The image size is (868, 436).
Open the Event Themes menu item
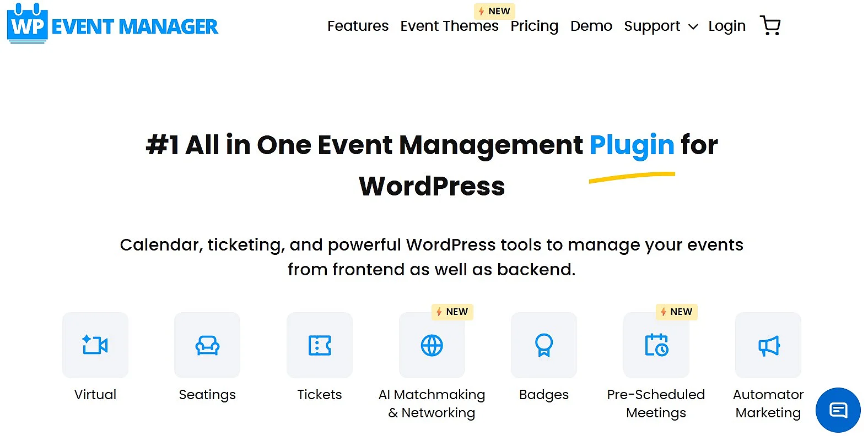[x=449, y=26]
